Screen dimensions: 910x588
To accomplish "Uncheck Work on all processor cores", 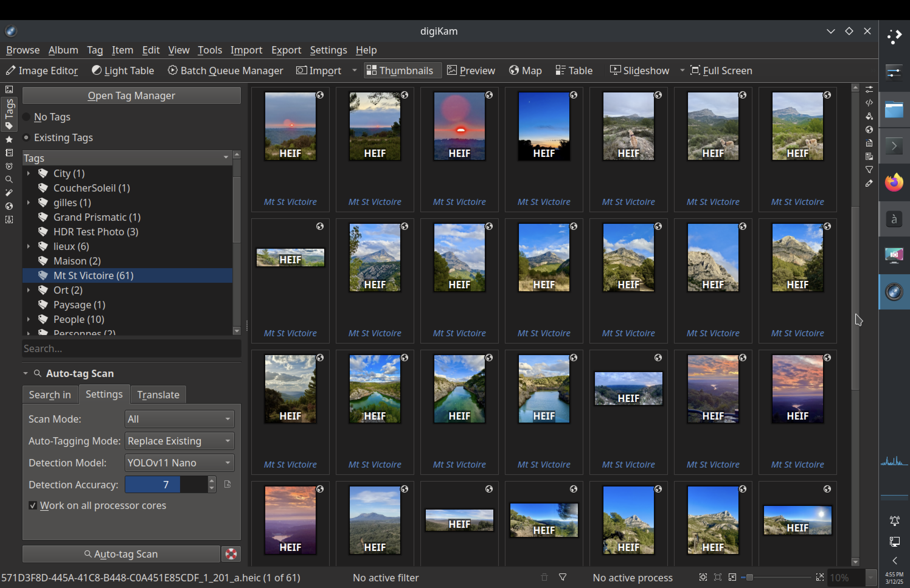I will [33, 506].
